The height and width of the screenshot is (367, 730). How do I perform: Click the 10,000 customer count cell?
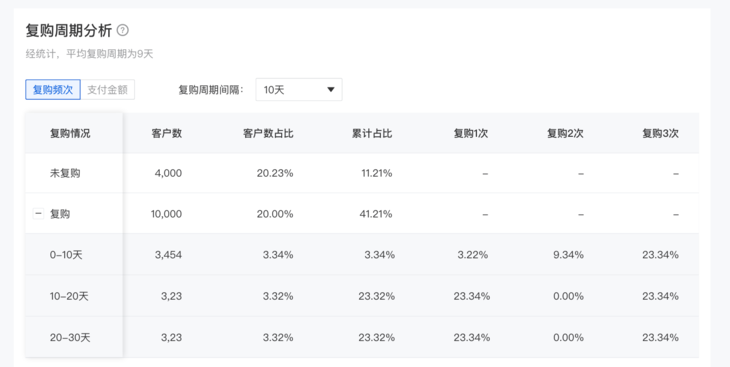point(166,214)
